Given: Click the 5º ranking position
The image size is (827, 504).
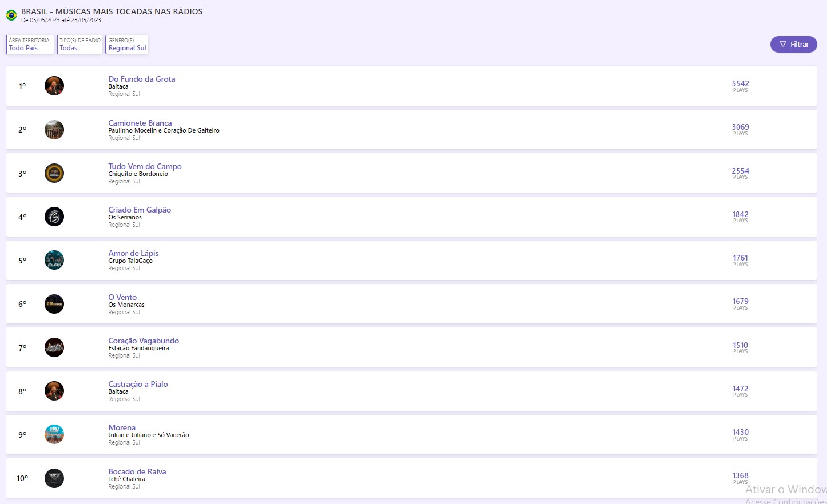Looking at the screenshot, I should [22, 261].
